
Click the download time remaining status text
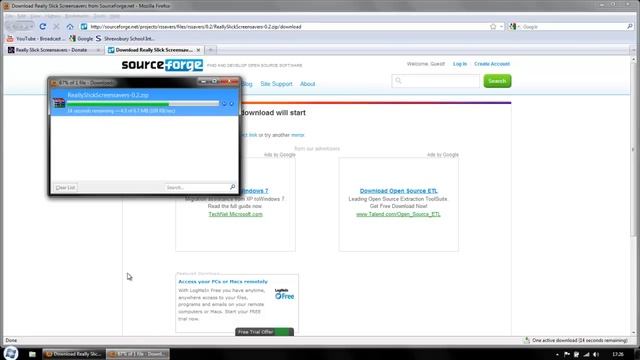121,111
